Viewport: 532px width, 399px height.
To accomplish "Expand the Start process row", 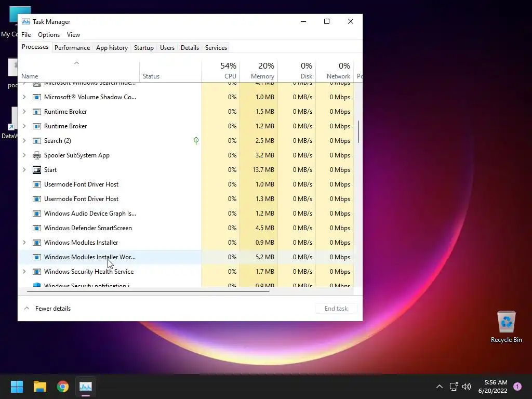I will coord(24,170).
